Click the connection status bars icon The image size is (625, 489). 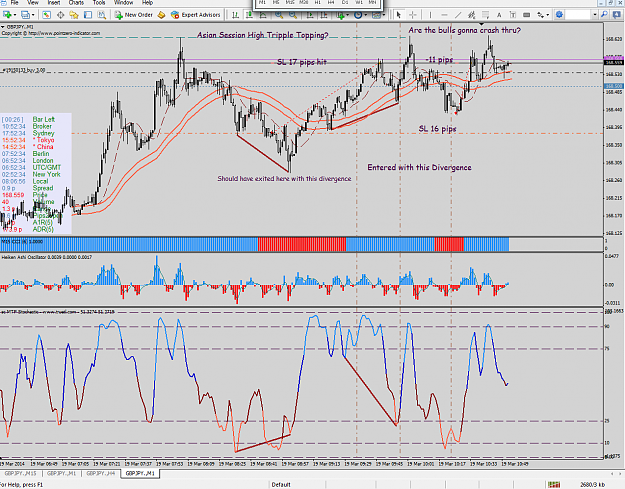(554, 485)
